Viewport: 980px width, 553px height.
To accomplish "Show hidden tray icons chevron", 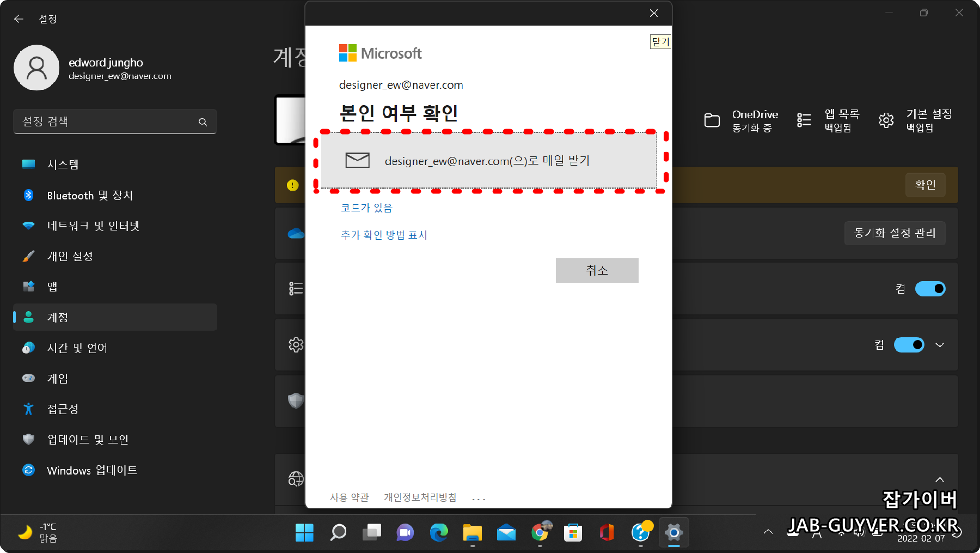I will (768, 532).
